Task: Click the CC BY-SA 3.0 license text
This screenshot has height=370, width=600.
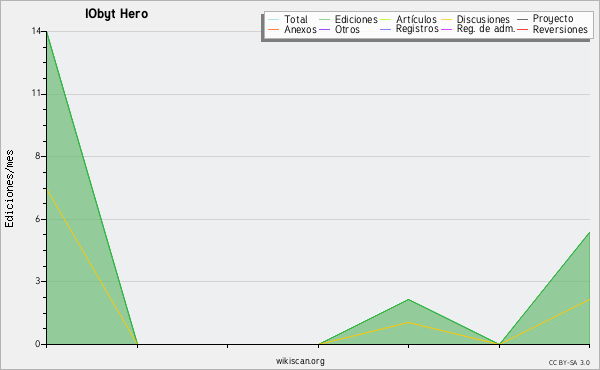Action: pos(569,363)
